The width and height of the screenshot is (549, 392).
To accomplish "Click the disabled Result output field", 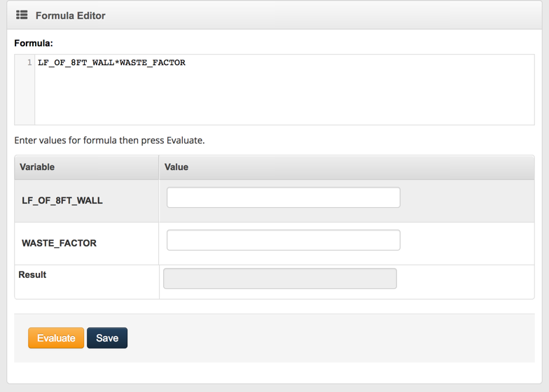I will click(279, 279).
